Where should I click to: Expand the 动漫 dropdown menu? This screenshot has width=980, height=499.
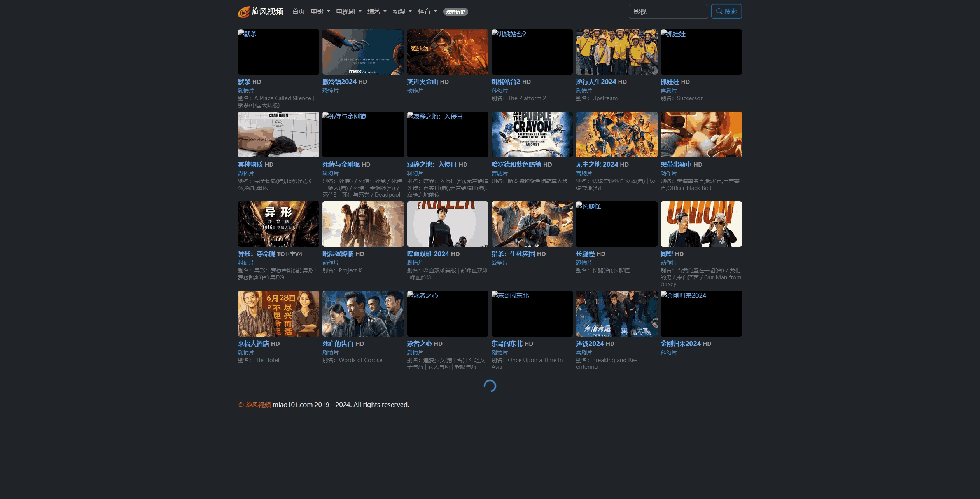pyautogui.click(x=402, y=12)
